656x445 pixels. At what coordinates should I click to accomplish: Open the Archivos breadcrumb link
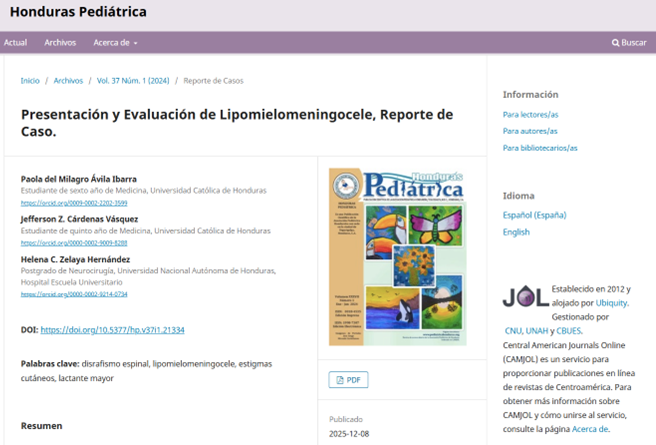coord(68,81)
